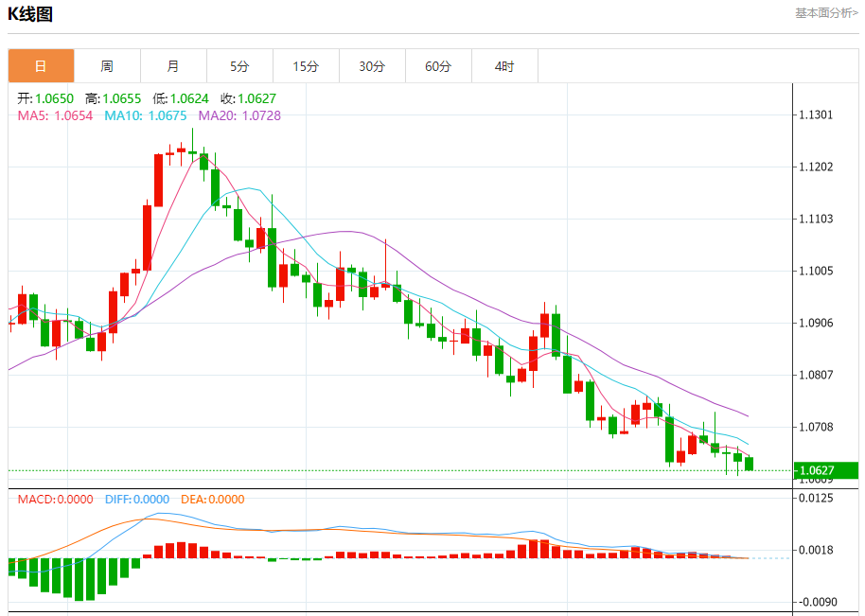Switch to the 周 weekly tab
The image size is (865, 616).
[x=107, y=66]
